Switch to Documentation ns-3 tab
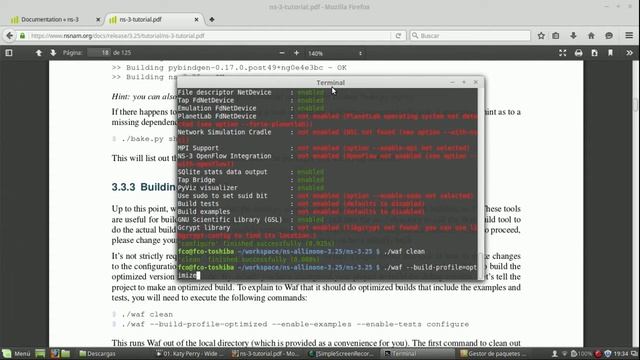Screen dimensions: 640x360 tap(50, 20)
